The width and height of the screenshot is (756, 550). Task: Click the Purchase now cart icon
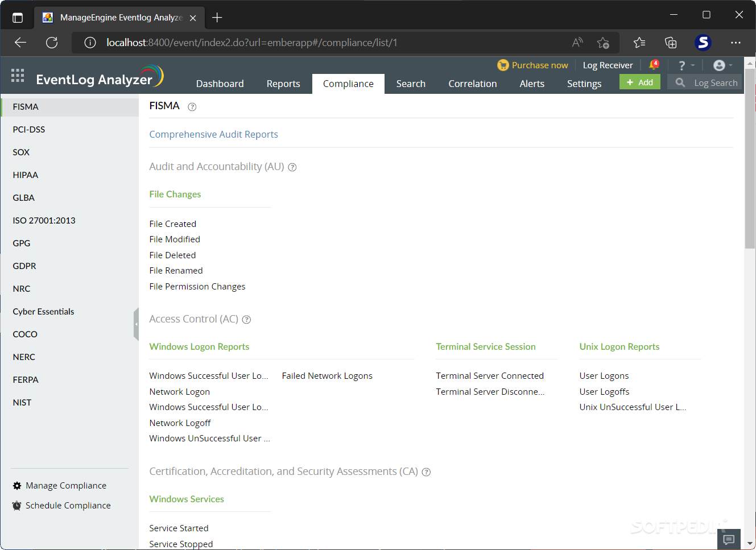(503, 65)
